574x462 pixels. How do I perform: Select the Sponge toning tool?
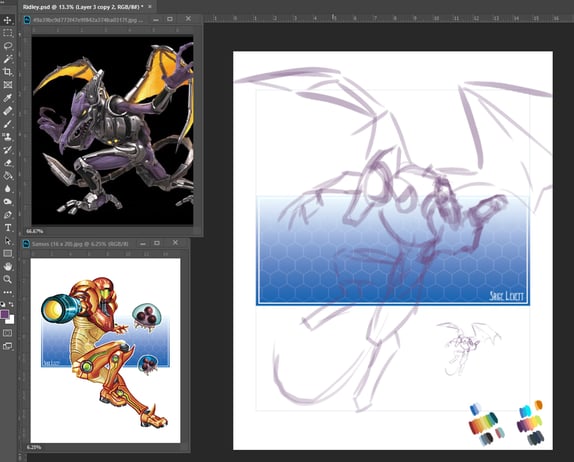[7, 202]
